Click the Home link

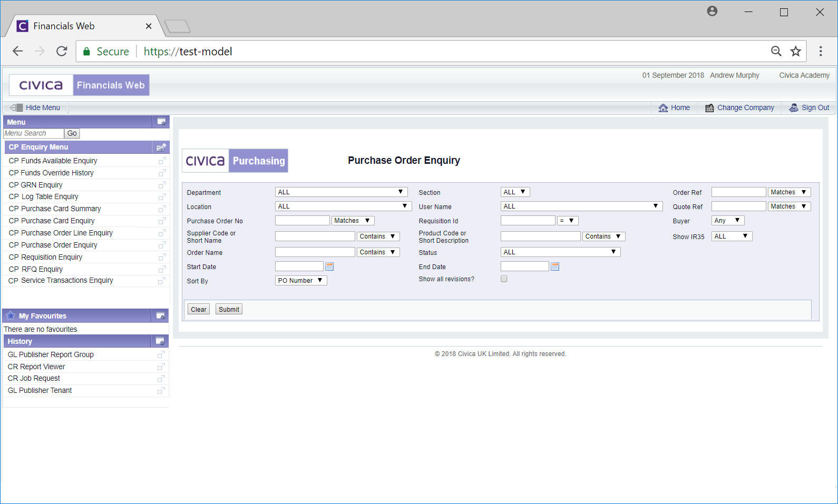[680, 107]
